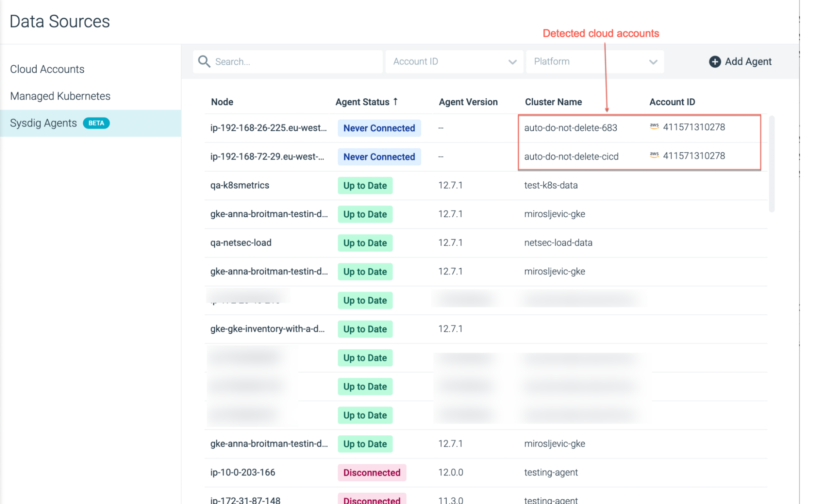Viewport: 816px width, 504px height.
Task: Click cluster name netsec-load-data
Action: click(558, 243)
